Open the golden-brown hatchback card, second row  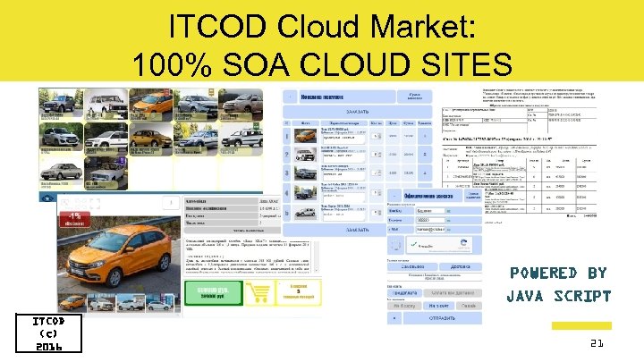click(x=151, y=139)
